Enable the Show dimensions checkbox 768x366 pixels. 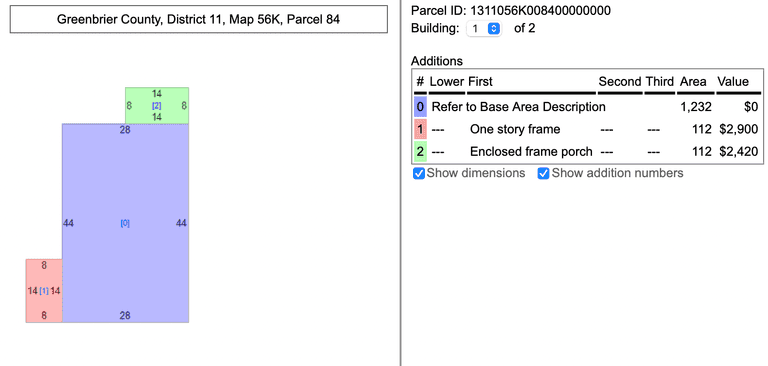point(419,173)
